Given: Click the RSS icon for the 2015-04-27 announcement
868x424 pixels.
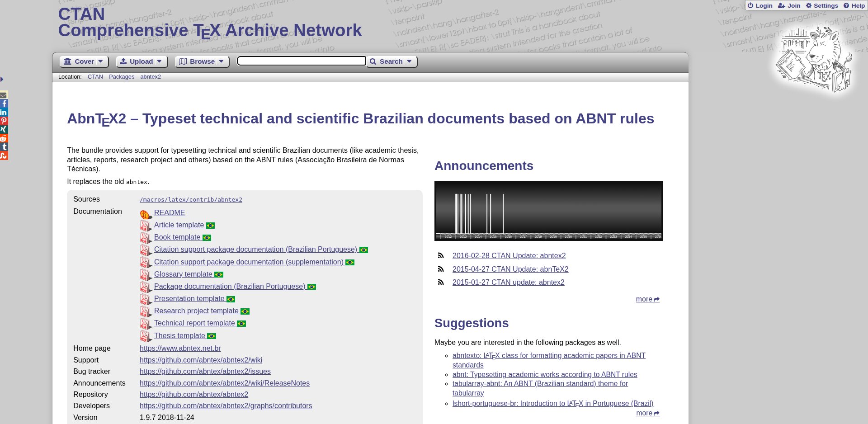Looking at the screenshot, I should pos(441,269).
